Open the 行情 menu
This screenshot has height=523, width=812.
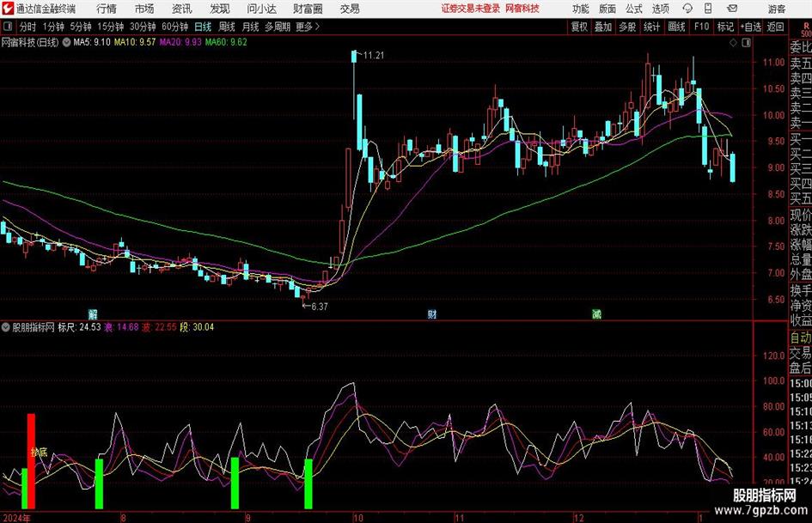tap(107, 9)
